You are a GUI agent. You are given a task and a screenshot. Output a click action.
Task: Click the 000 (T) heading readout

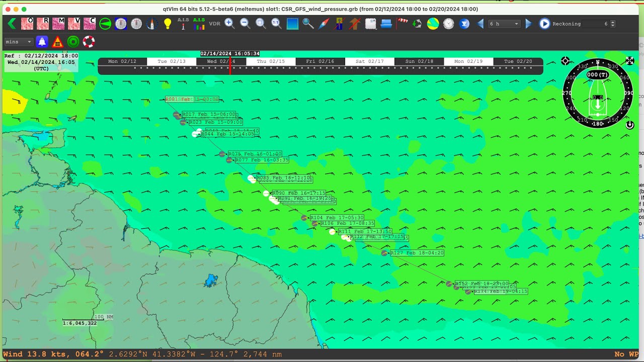coord(598,74)
